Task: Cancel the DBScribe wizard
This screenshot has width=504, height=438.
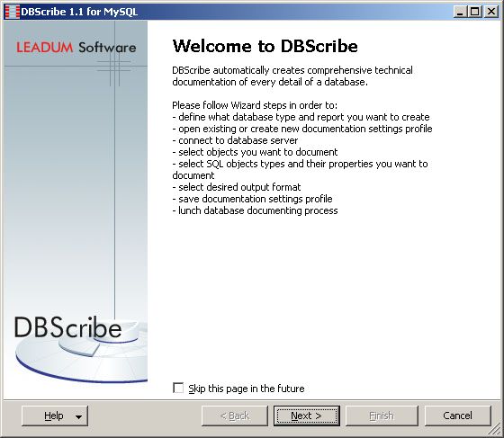Action: tap(458, 416)
